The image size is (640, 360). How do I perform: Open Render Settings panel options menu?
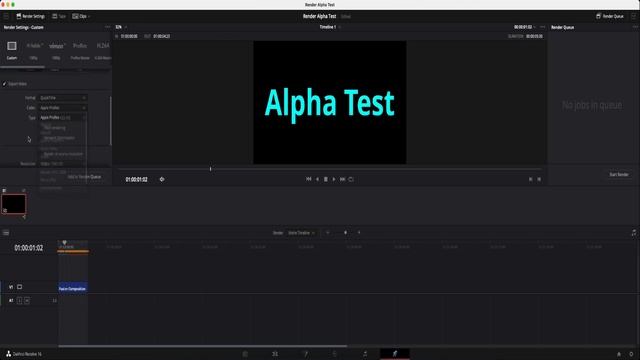click(107, 27)
